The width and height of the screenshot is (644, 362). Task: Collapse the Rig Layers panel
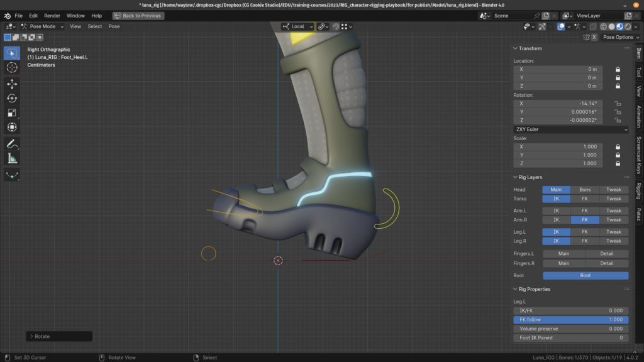[530, 177]
